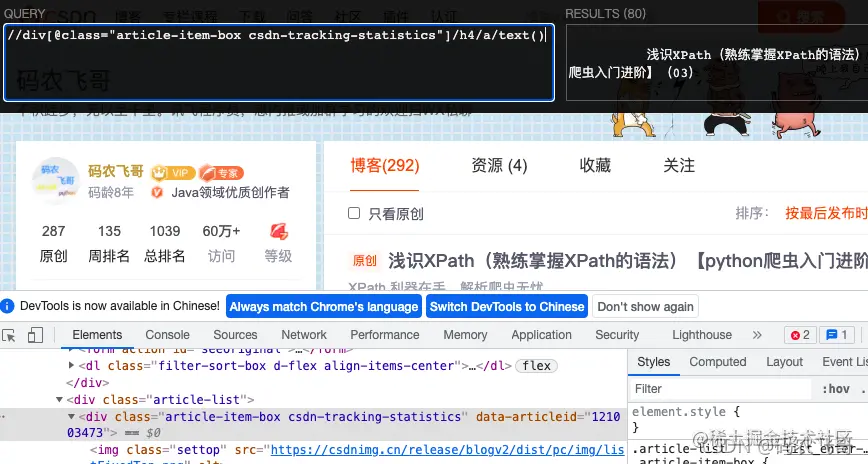Screen dimensions: 868x464
Task: Toggle the :hov element state button
Action: pyautogui.click(x=835, y=389)
